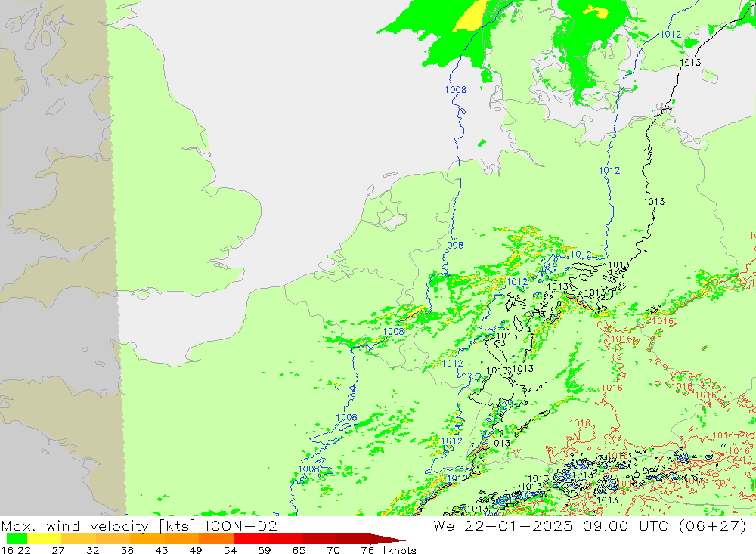This screenshot has height=554, width=756.
Task: Click the legend value '49'
Action: pos(196,550)
